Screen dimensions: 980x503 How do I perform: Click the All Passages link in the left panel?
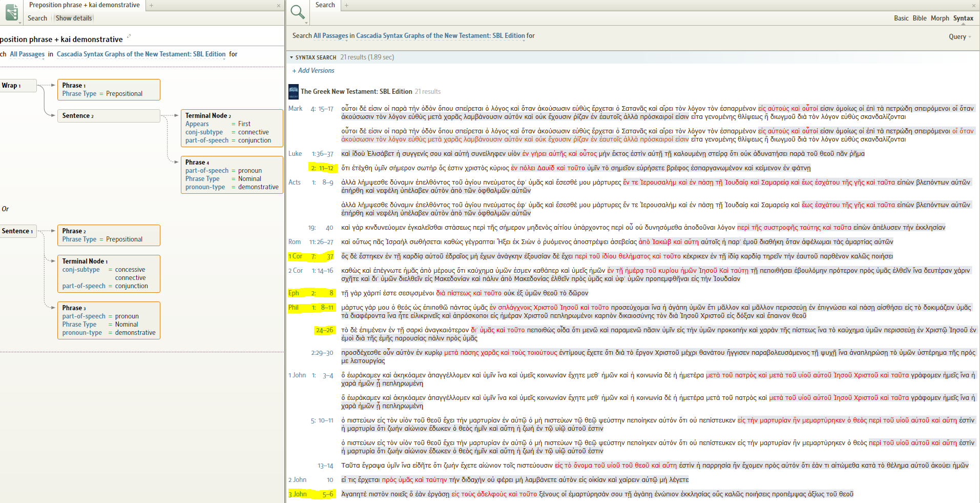[27, 54]
